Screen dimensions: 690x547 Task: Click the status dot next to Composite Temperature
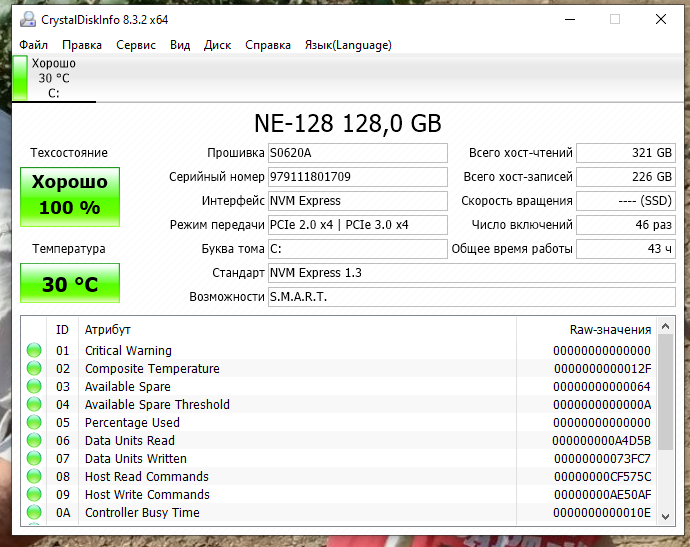(34, 369)
